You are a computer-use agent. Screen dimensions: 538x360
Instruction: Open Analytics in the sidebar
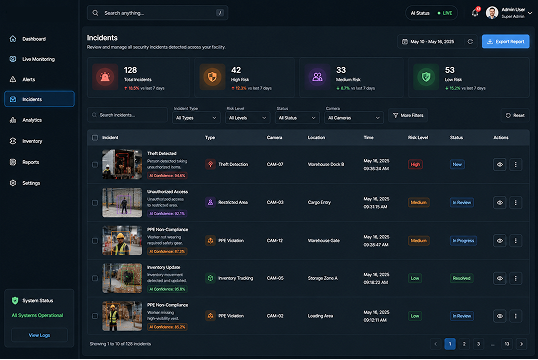click(39, 120)
